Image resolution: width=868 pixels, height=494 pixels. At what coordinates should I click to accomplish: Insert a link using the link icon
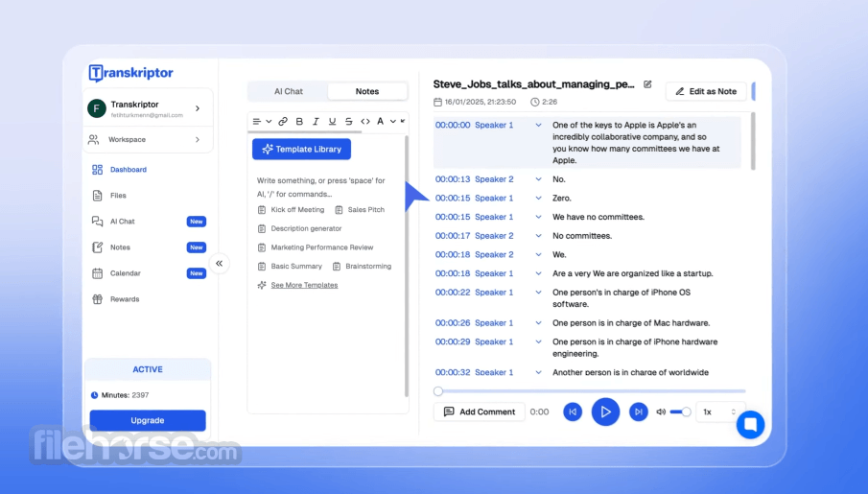[283, 121]
